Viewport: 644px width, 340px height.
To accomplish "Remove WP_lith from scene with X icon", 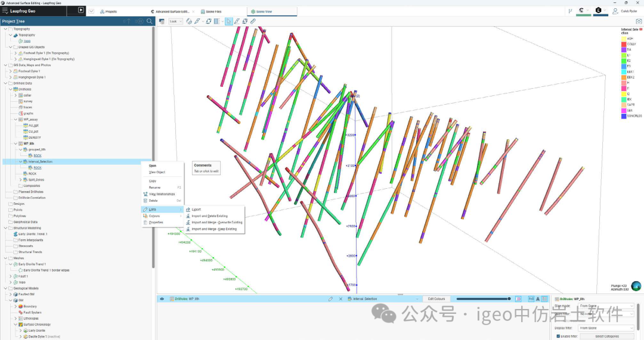I will point(340,299).
